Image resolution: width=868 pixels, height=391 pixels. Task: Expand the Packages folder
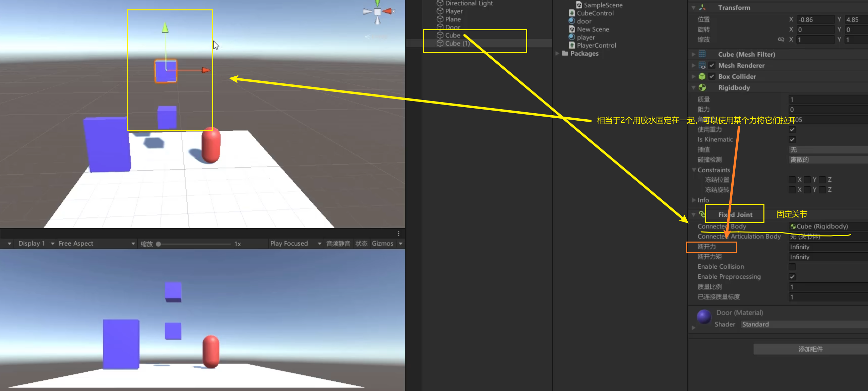557,54
